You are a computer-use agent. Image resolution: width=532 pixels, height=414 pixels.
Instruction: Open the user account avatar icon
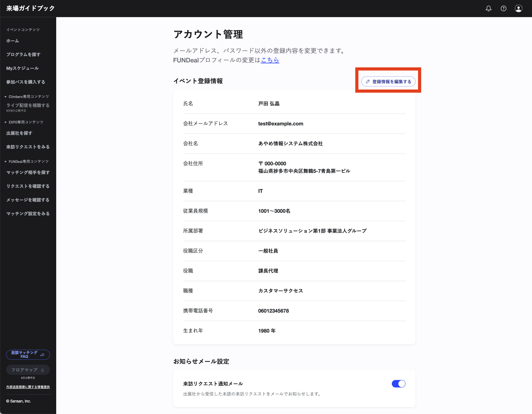coord(519,8)
